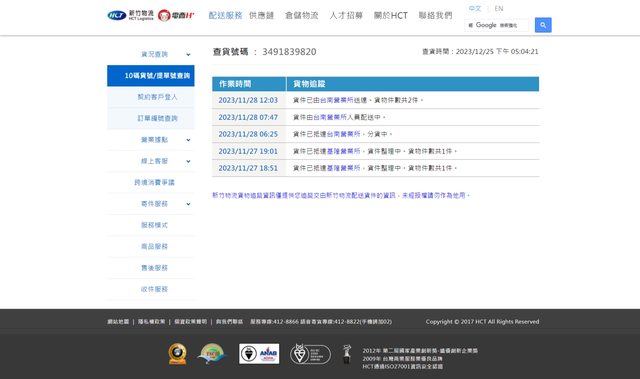Click the Google custom search field
This screenshot has width=640, height=379.
point(497,25)
